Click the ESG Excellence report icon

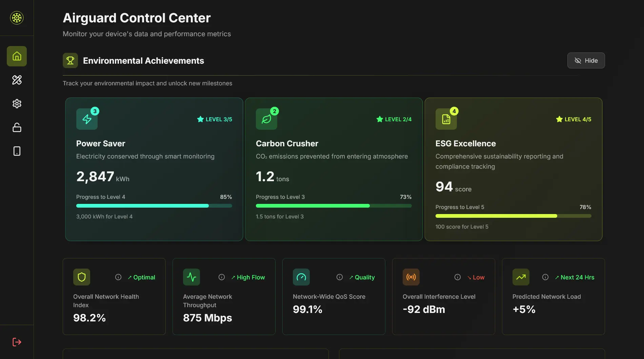tap(446, 119)
